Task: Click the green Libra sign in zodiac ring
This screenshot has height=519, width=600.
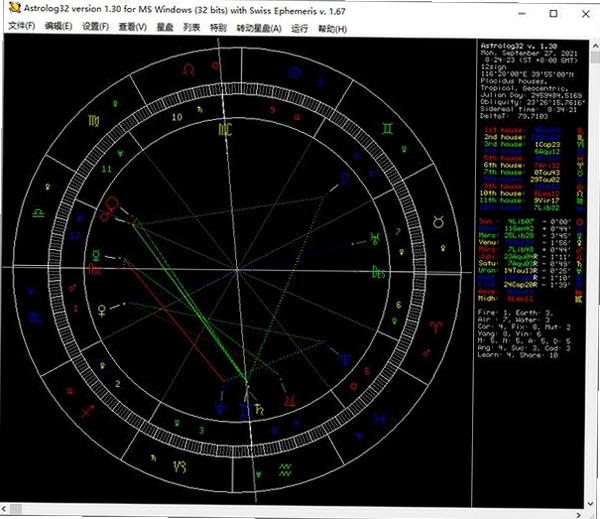Action: click(38, 213)
